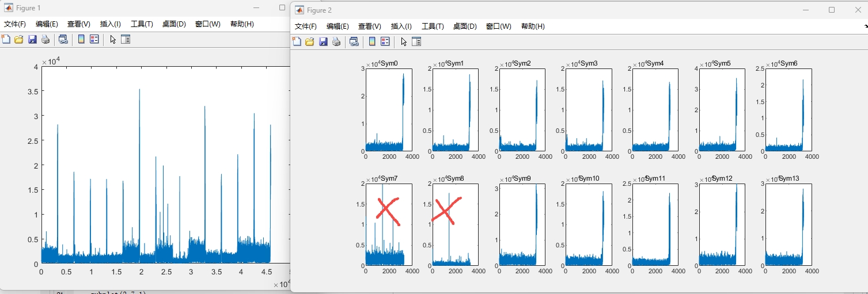
Task: Toggle Insert Colorbar in Figure 2 toolbar
Action: tap(372, 41)
